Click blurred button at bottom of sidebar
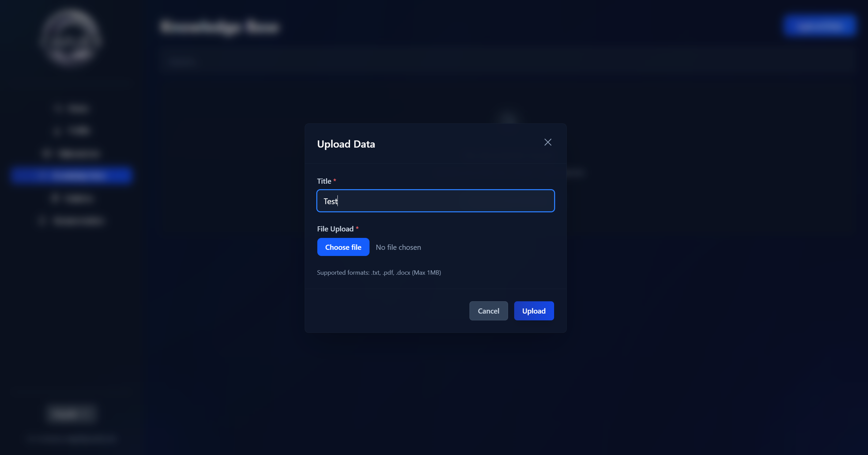Image resolution: width=868 pixels, height=455 pixels. pyautogui.click(x=71, y=413)
